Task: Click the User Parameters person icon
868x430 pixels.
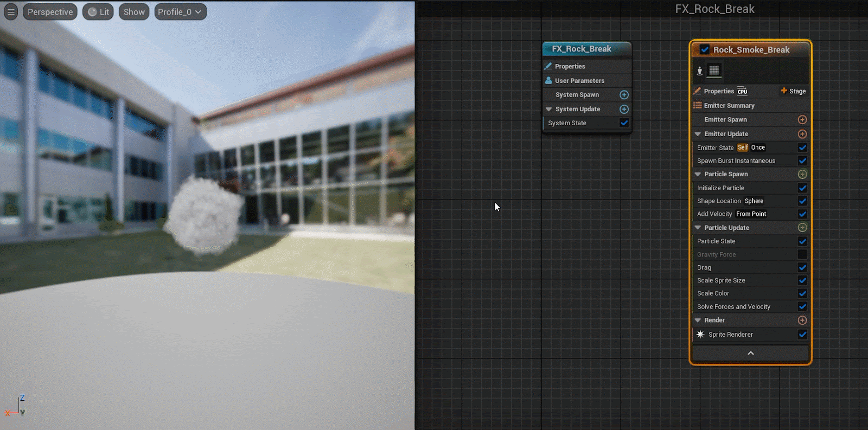Action: click(x=548, y=80)
